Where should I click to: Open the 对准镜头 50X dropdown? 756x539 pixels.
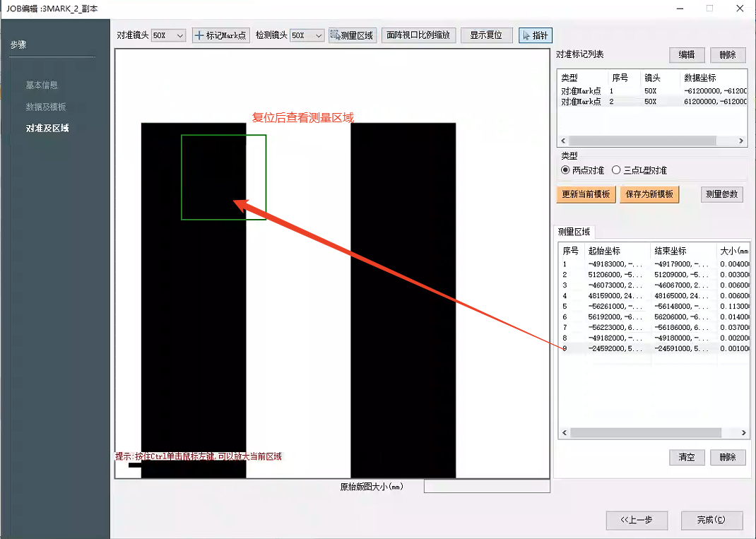[x=168, y=35]
